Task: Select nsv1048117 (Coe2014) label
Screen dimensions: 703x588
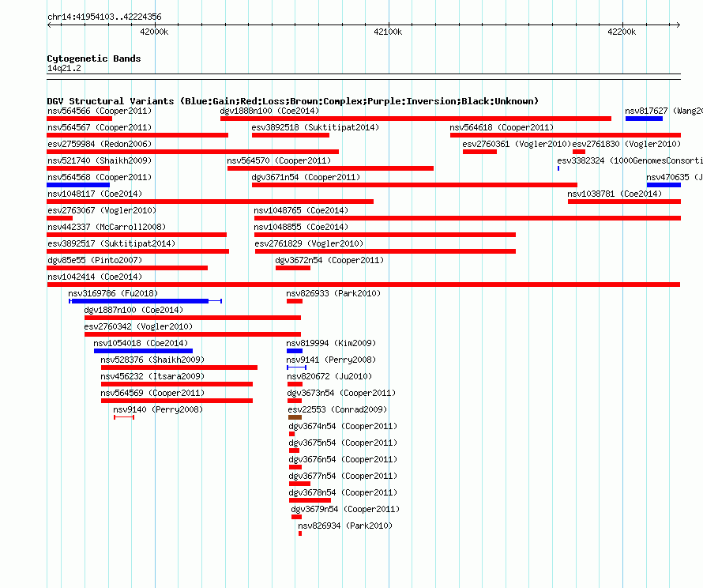Action: coord(95,194)
